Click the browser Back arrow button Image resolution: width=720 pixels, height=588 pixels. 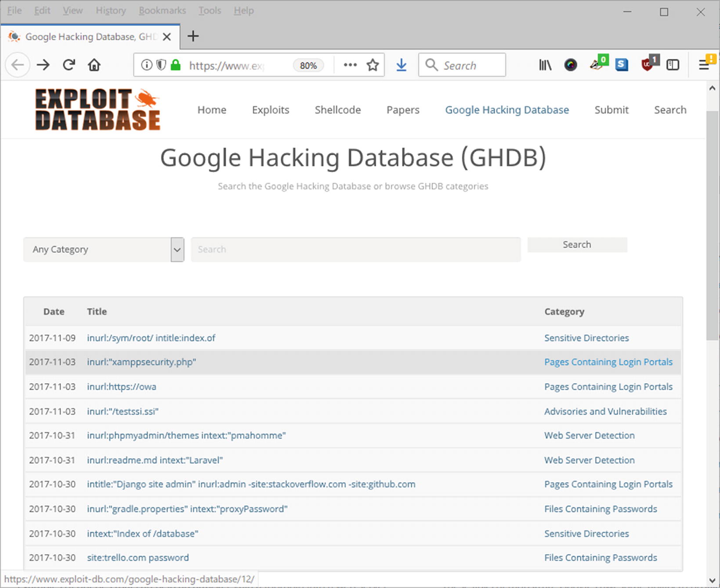pyautogui.click(x=18, y=65)
